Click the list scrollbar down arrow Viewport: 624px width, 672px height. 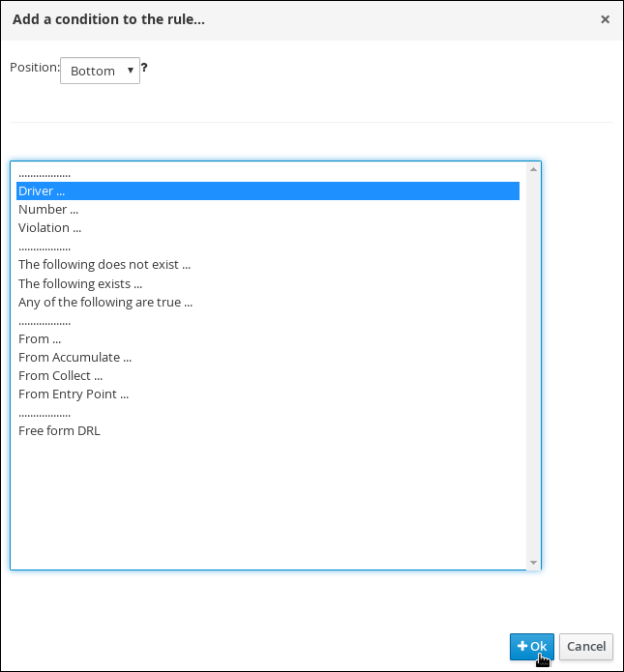tap(533, 562)
